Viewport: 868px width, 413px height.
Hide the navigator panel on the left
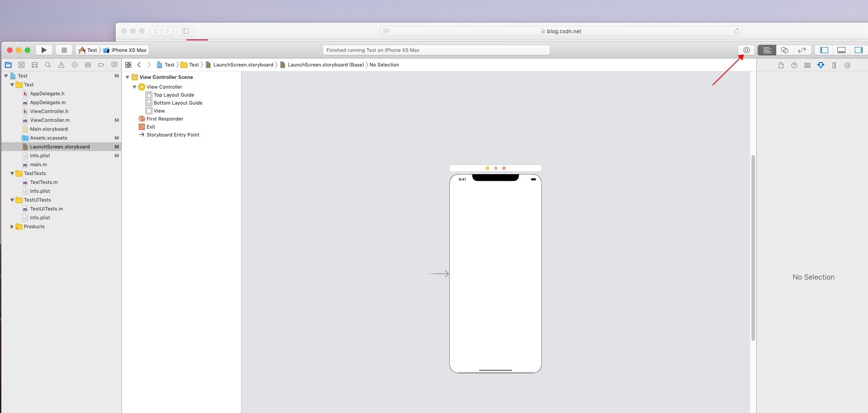823,50
